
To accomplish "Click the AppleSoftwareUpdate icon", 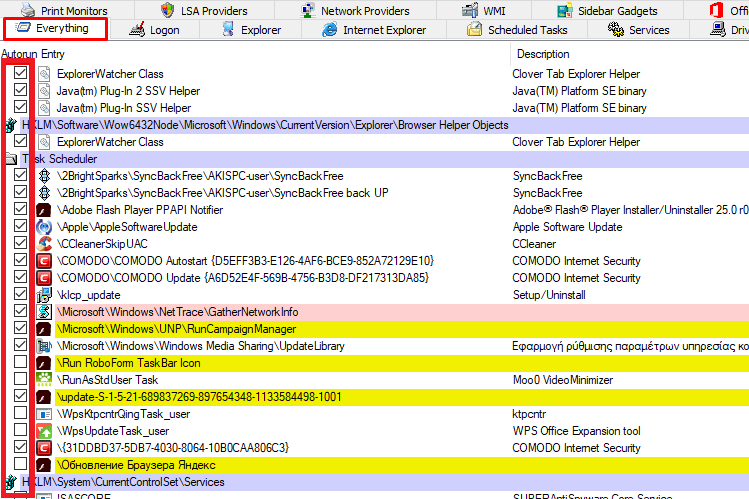I will 44,227.
